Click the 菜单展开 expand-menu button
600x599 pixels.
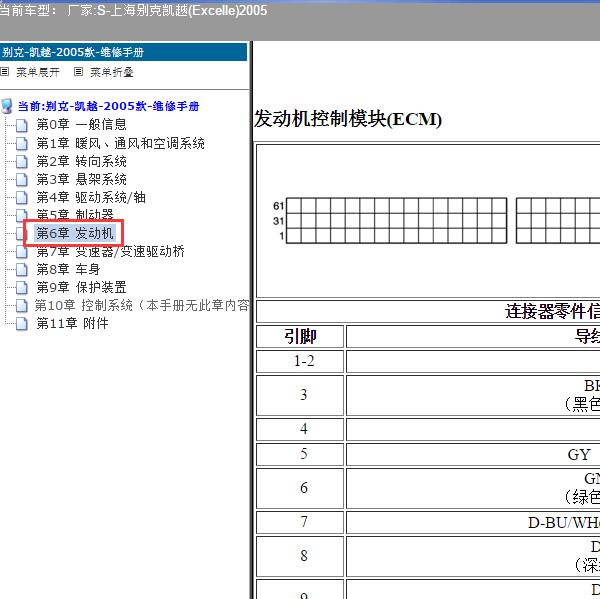(38, 72)
